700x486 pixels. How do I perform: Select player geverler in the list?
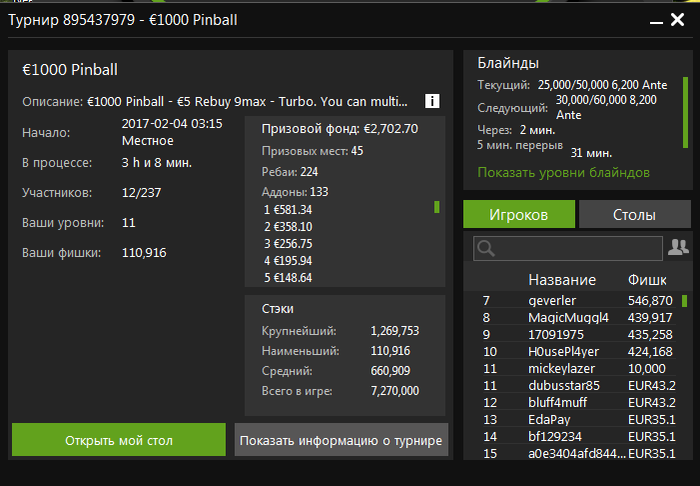(x=578, y=300)
